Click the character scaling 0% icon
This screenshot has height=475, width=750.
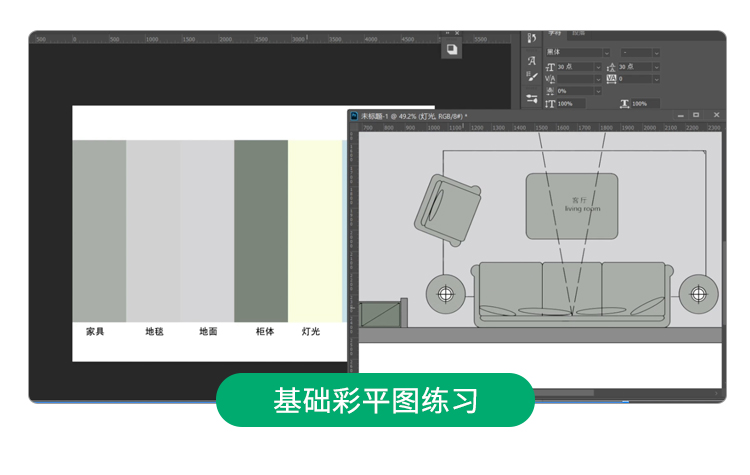tap(551, 91)
